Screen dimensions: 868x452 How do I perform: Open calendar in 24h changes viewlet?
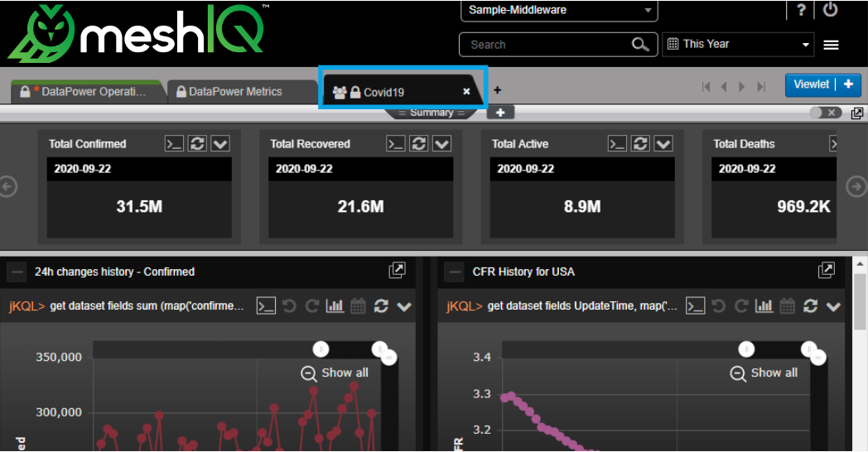point(358,306)
